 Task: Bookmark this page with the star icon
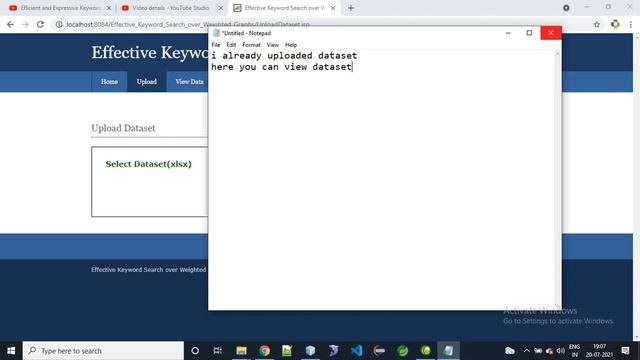(x=597, y=24)
